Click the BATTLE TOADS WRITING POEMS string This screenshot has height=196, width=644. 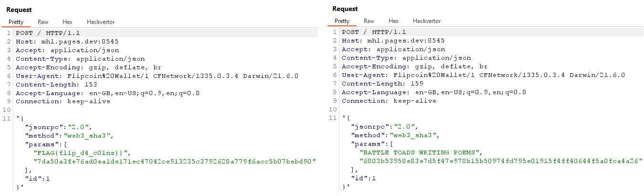coord(419,152)
